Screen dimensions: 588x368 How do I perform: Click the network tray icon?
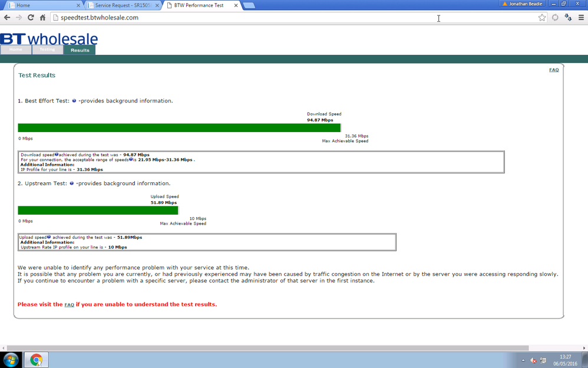(543, 360)
